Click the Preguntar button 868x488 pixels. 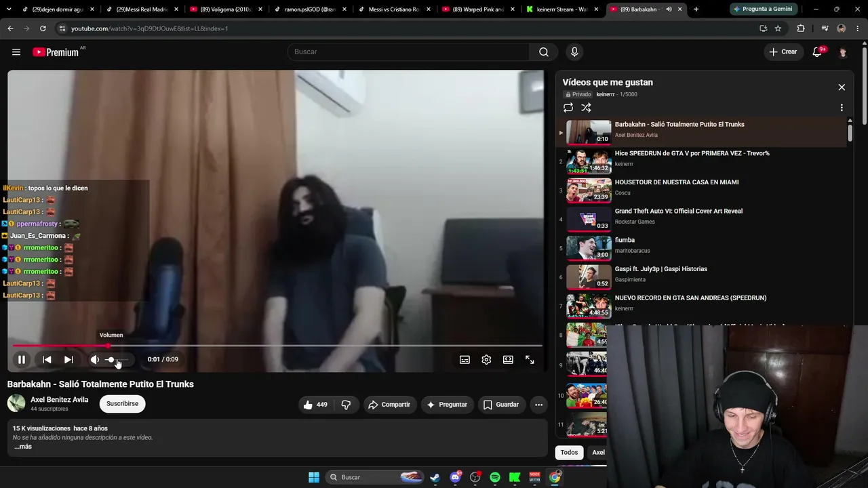tap(447, 405)
